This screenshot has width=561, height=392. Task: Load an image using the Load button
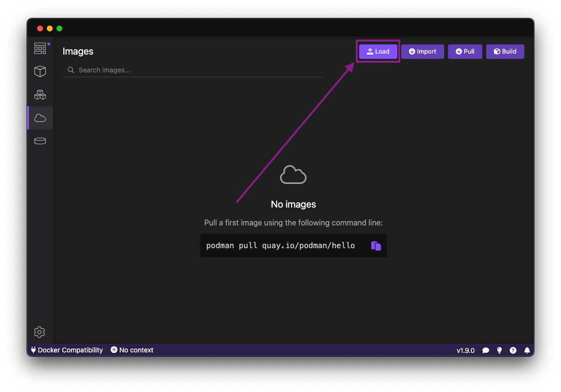tap(378, 51)
